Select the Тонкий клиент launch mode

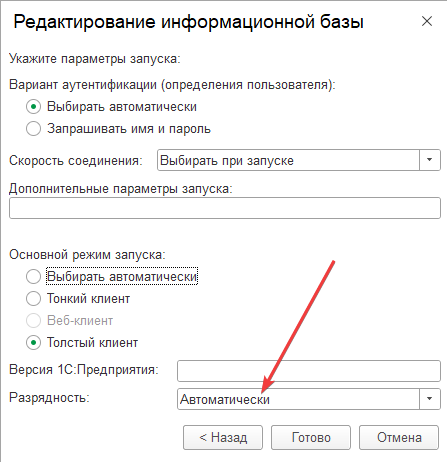[x=33, y=299]
